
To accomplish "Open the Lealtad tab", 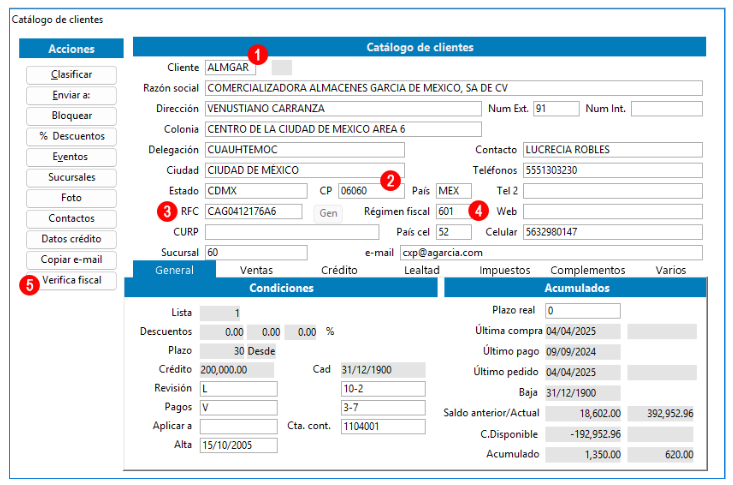I will [422, 270].
